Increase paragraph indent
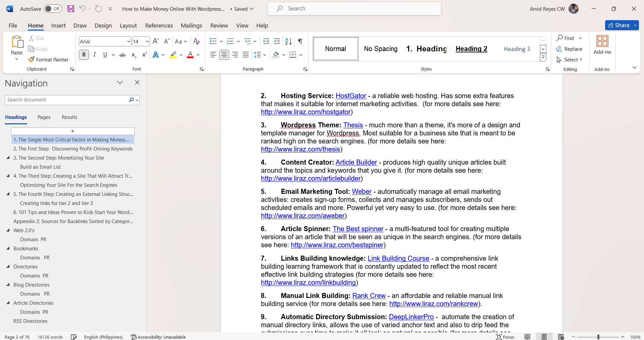644x340 pixels. 277,41
